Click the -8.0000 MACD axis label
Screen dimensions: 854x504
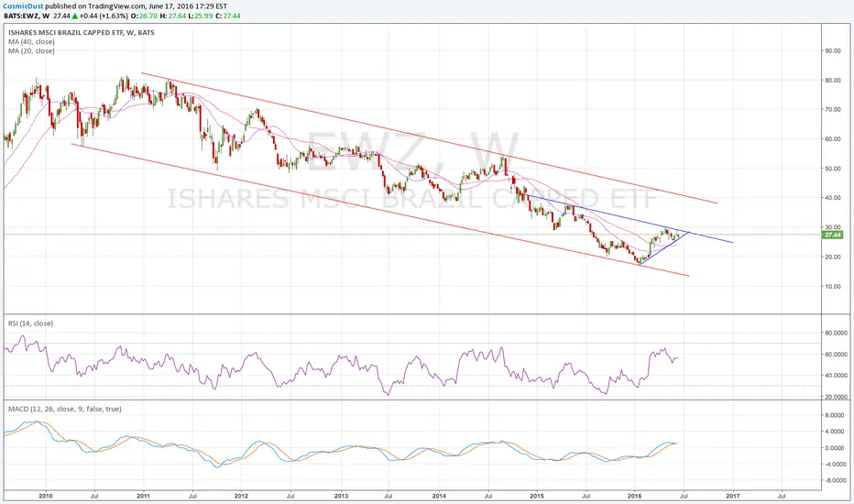tap(836, 480)
